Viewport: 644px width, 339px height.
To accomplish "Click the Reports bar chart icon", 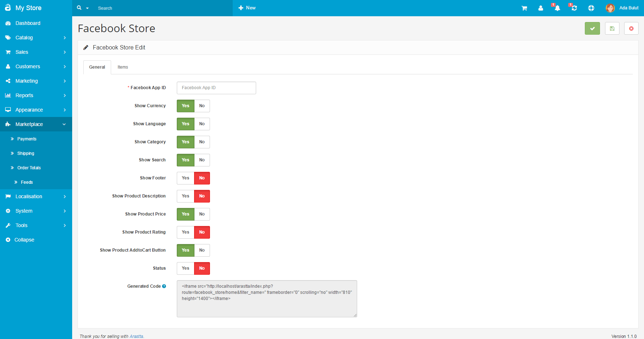I will pyautogui.click(x=8, y=95).
